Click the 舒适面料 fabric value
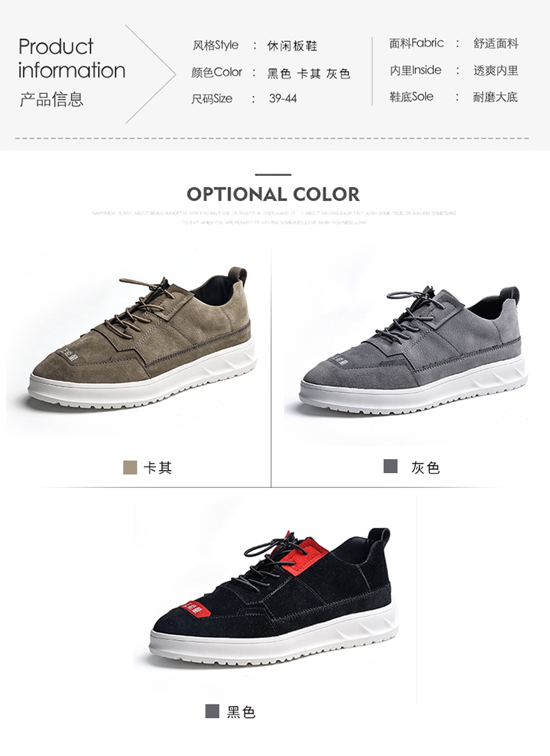Screen dimensions: 550x756 pos(496,43)
